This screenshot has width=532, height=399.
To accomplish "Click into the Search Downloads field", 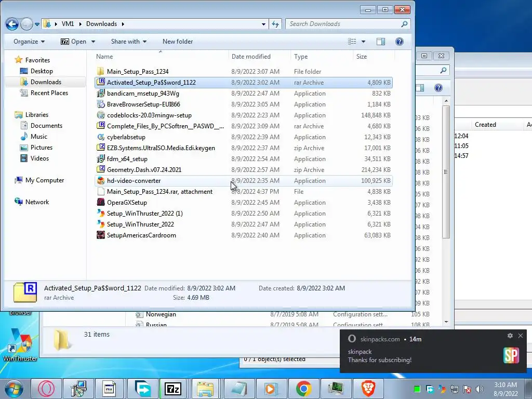I will [348, 24].
